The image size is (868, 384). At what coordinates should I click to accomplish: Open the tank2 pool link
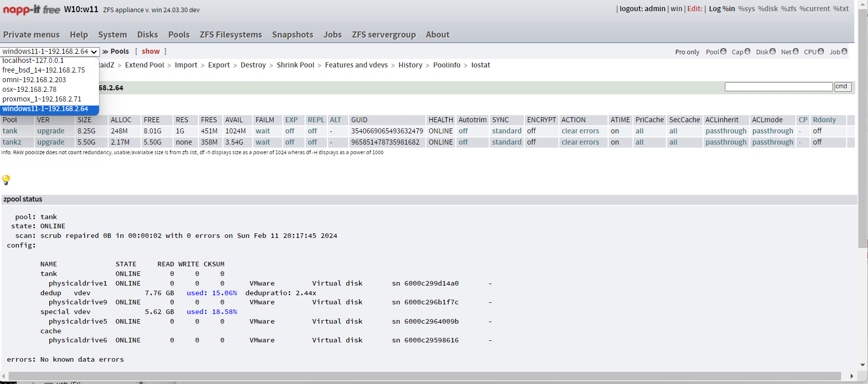point(12,142)
